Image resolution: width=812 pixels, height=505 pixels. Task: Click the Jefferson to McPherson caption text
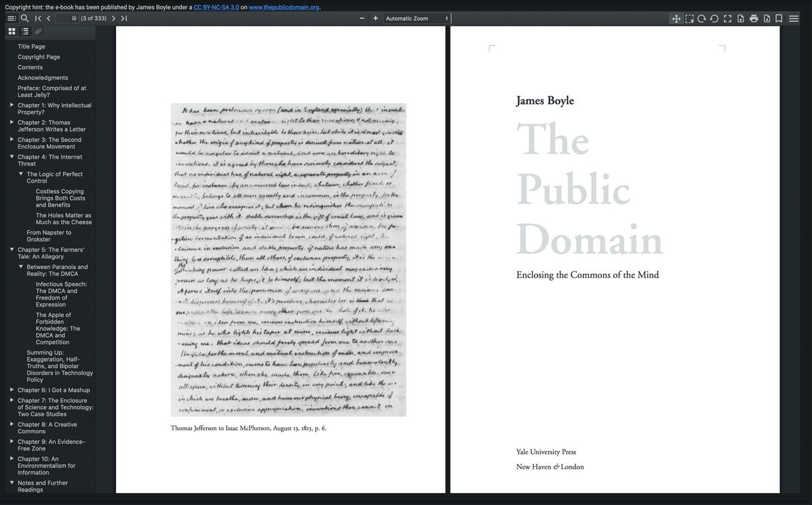click(x=248, y=428)
